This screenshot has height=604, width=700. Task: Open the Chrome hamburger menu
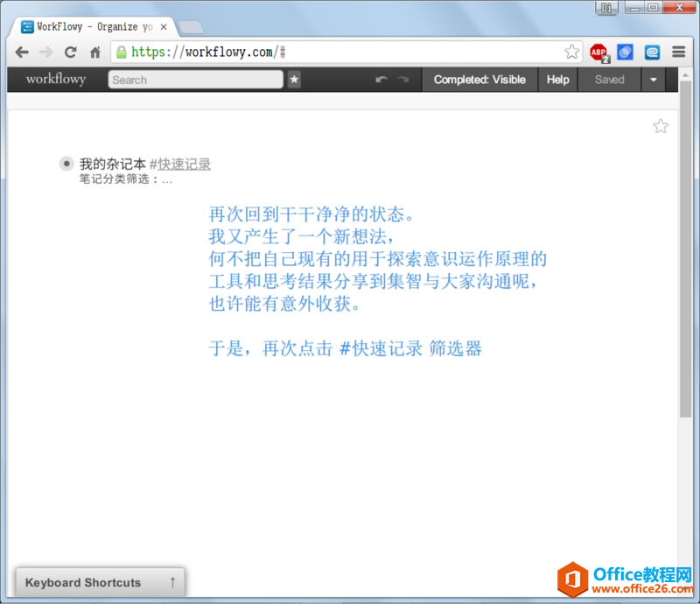[x=679, y=52]
